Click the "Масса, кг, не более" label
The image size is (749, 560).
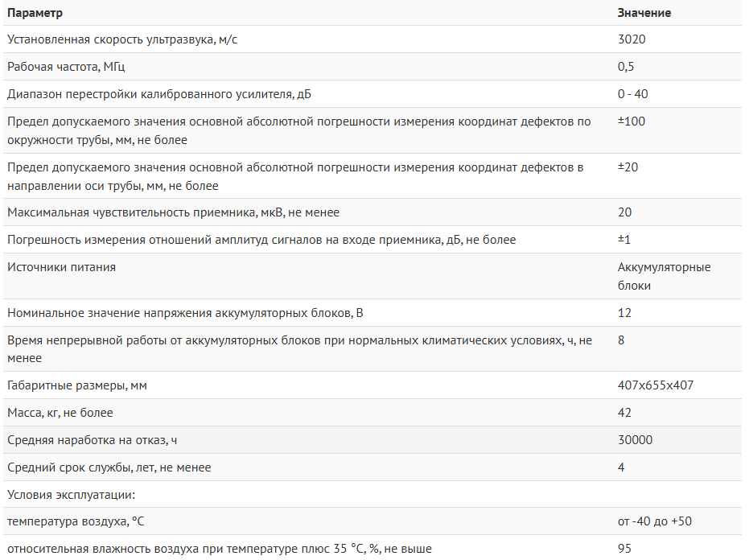[60, 413]
